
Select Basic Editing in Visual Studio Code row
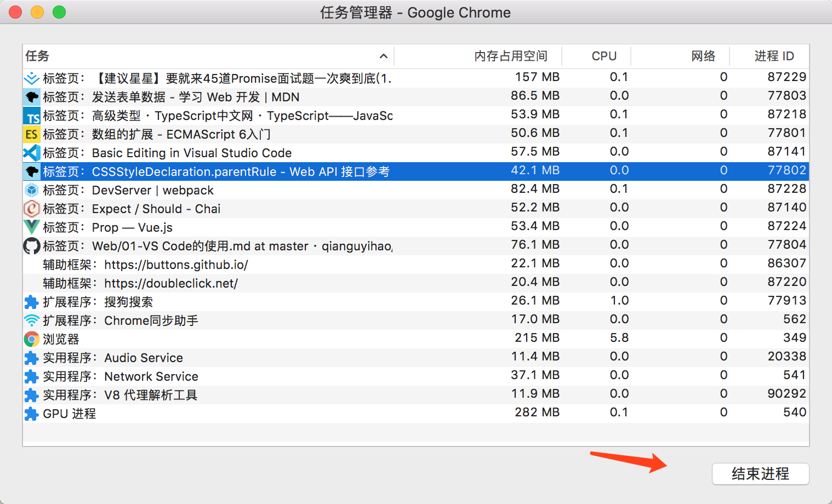click(416, 153)
